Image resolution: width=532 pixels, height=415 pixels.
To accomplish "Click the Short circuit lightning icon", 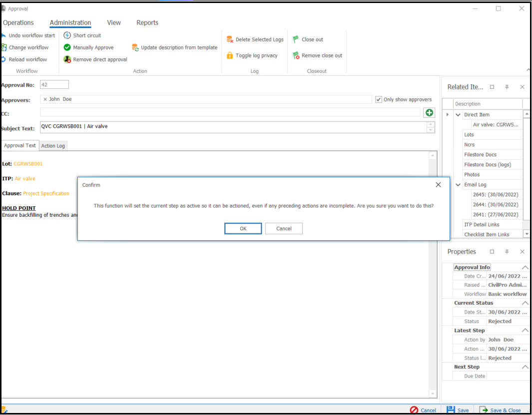I will tap(67, 35).
